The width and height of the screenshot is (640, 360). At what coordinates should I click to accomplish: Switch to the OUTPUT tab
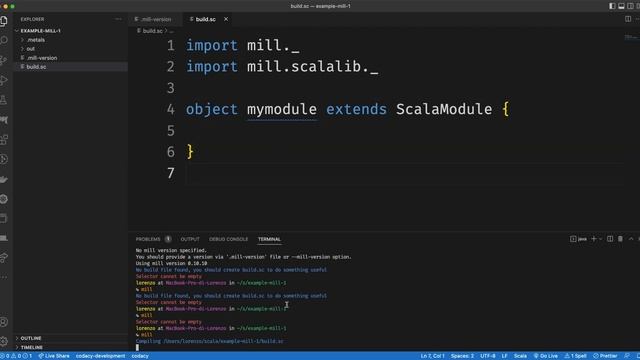point(190,239)
